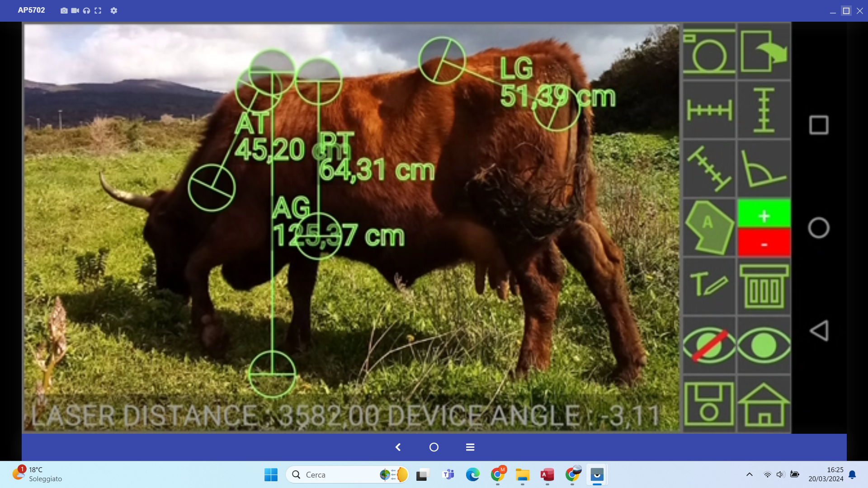The height and width of the screenshot is (488, 868).
Task: Hide measurements with crossed-out eye icon
Action: coord(708,345)
